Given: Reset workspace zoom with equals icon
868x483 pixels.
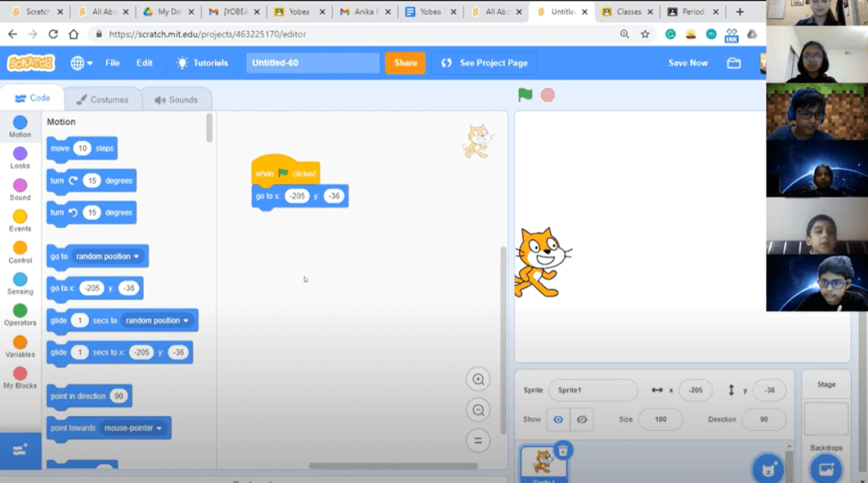Looking at the screenshot, I should [x=478, y=441].
